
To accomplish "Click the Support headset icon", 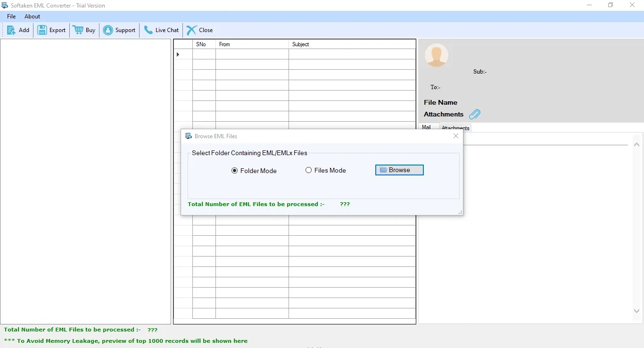I will [107, 30].
